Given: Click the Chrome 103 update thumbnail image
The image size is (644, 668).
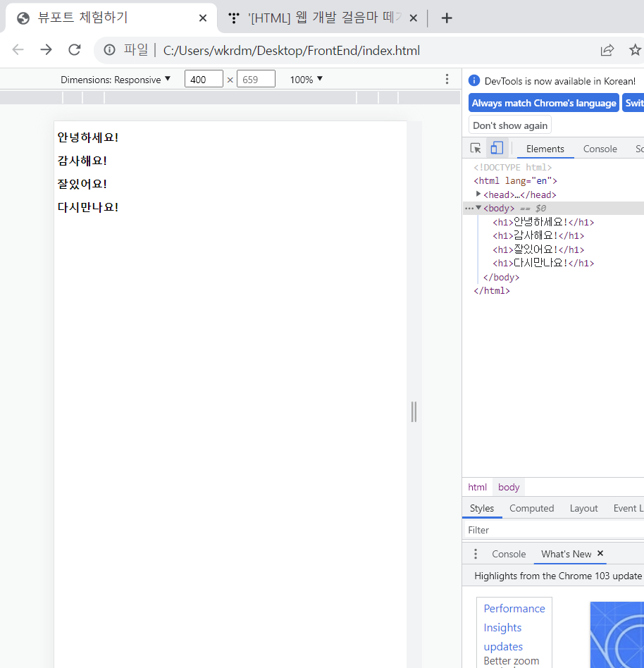Looking at the screenshot, I should [x=617, y=635].
